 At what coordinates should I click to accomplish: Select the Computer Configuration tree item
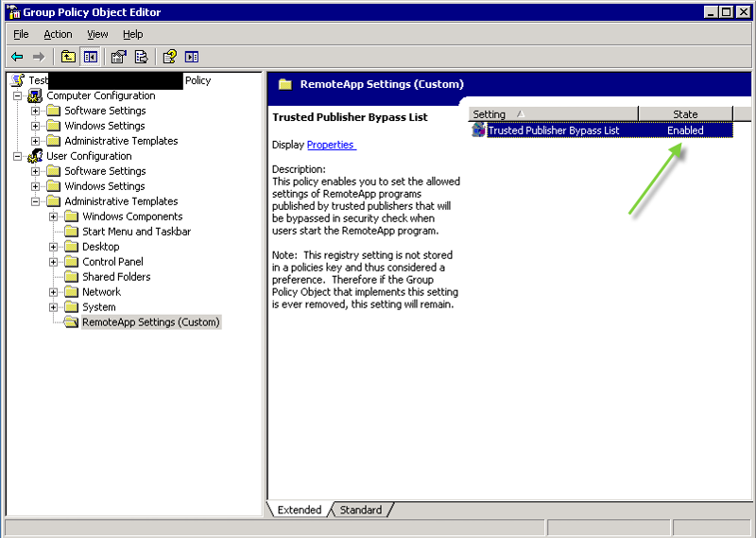[x=101, y=95]
